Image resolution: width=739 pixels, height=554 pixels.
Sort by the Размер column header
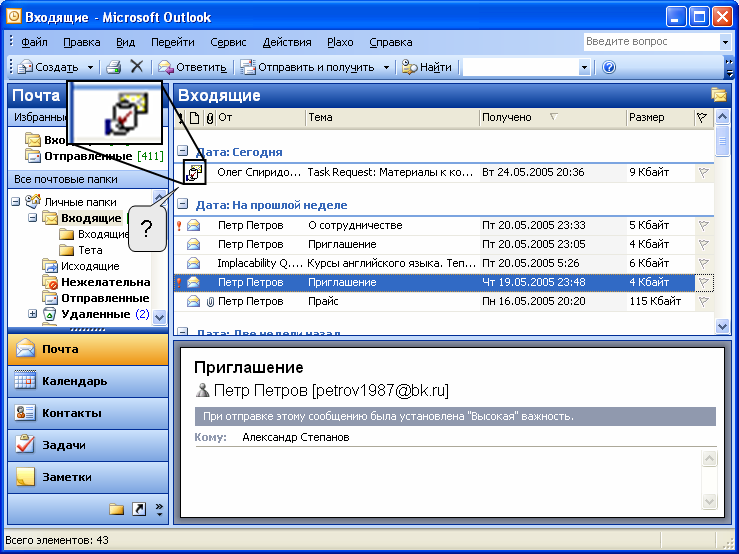point(659,118)
